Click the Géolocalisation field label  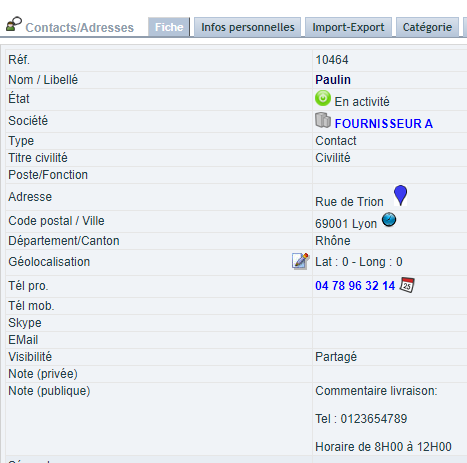[49, 262]
